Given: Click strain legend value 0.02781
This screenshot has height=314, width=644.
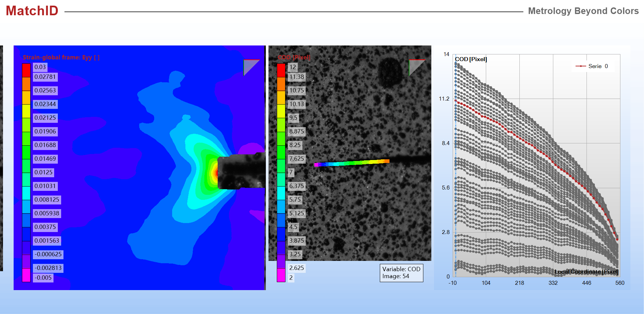Looking at the screenshot, I should tap(45, 77).
